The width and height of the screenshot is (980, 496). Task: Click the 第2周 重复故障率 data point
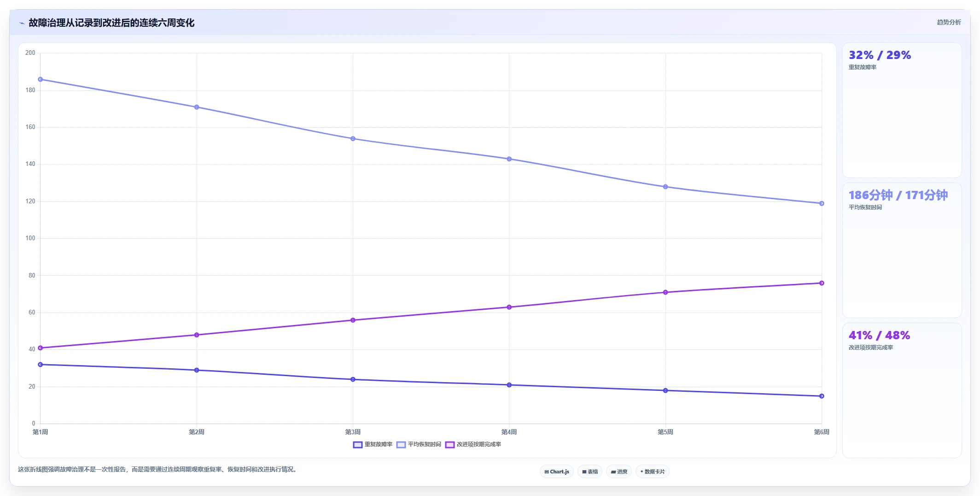coord(197,370)
